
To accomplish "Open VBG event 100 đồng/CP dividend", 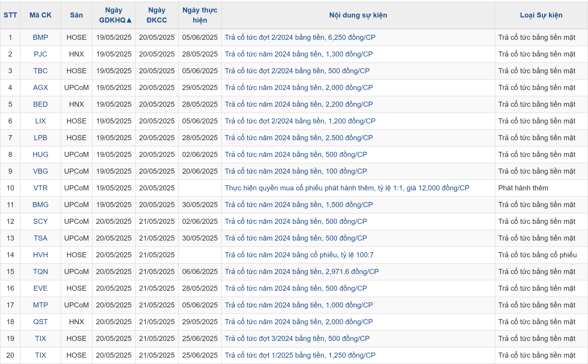I will (x=296, y=171).
